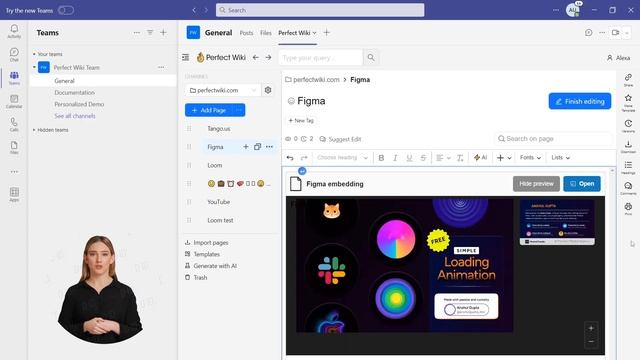Expand the Hidden teams section
Image resolution: width=640 pixels, height=360 pixels.
pyautogui.click(x=51, y=130)
